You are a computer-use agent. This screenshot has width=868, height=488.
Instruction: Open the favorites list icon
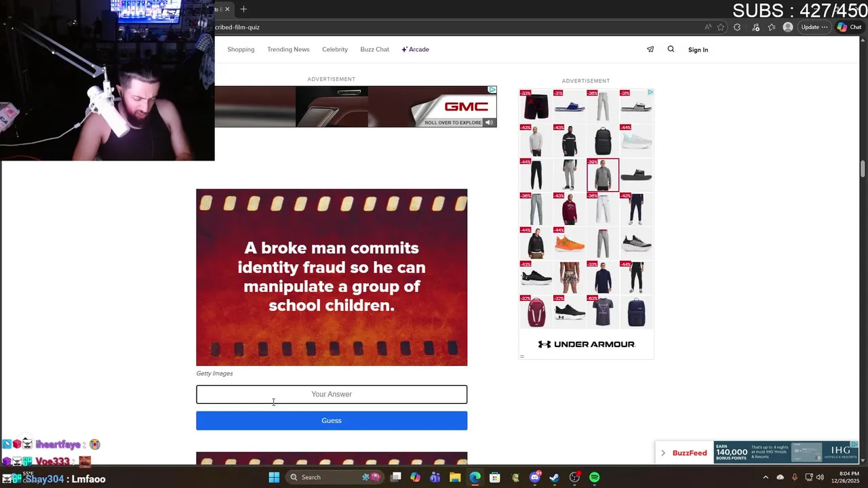[x=772, y=27]
